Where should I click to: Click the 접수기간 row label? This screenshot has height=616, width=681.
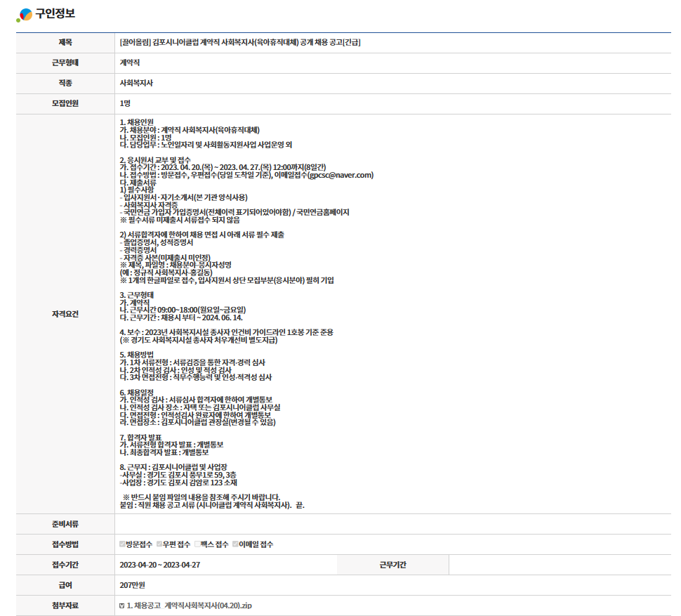tap(65, 565)
